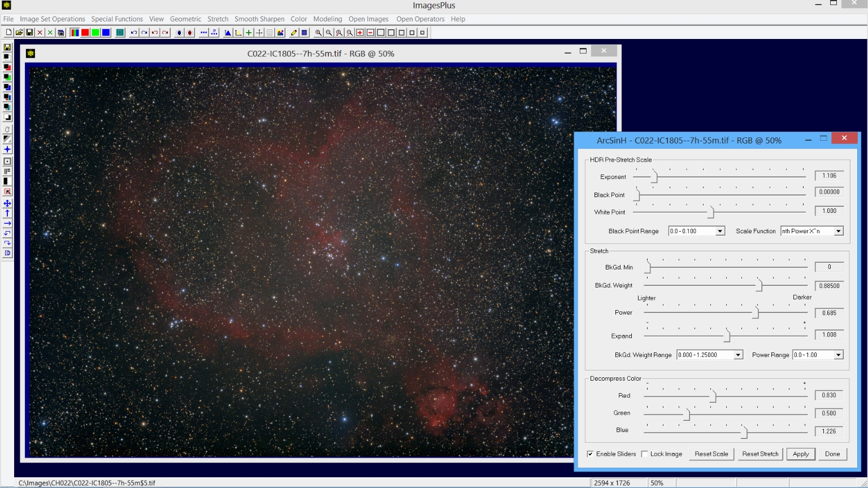Open the Special Functions menu
The height and width of the screenshot is (488, 868).
tap(117, 19)
